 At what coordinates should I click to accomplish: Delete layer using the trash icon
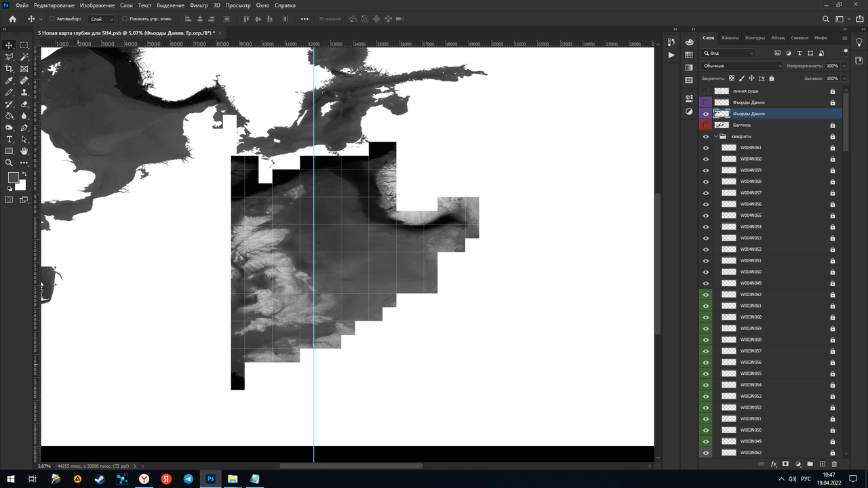[x=834, y=464]
